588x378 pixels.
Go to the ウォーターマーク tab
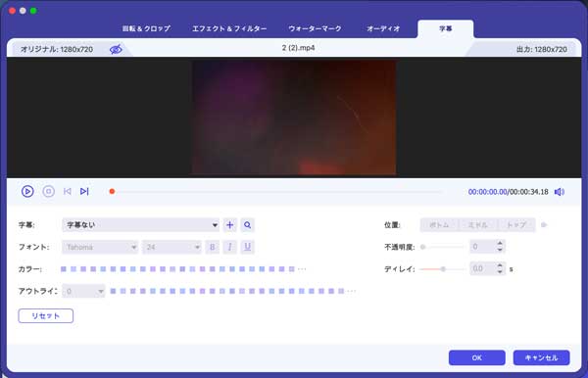coord(315,28)
